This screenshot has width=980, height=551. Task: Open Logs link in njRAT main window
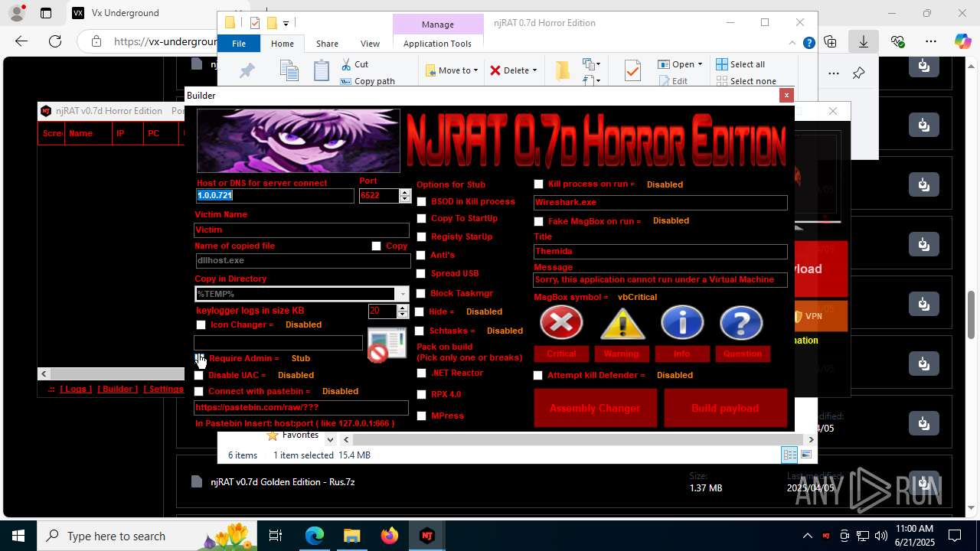(x=76, y=389)
